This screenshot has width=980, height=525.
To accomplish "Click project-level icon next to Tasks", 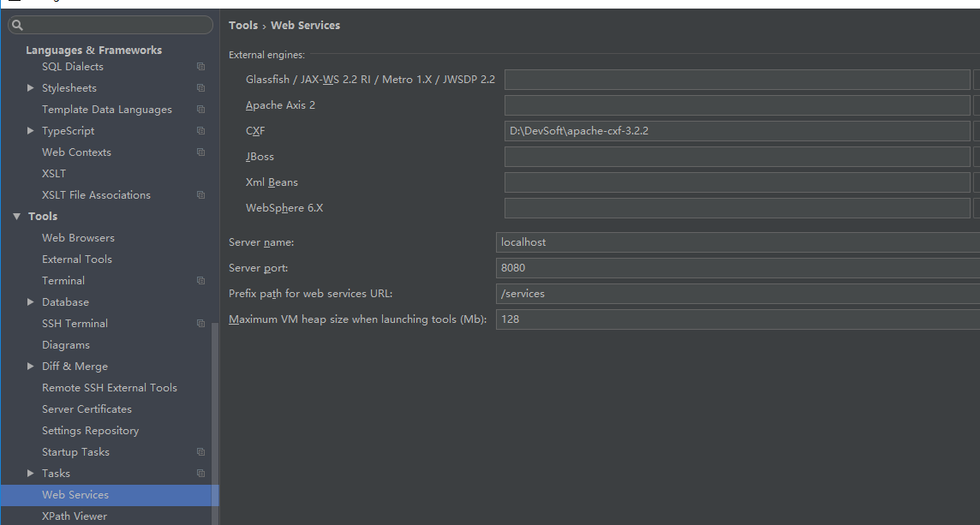I will pyautogui.click(x=200, y=473).
